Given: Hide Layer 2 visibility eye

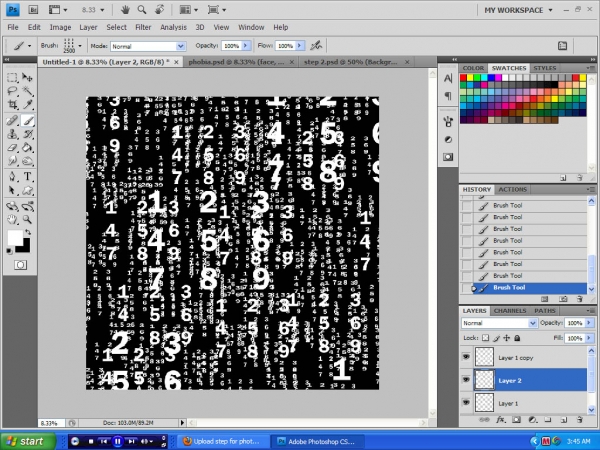Looking at the screenshot, I should (x=466, y=380).
